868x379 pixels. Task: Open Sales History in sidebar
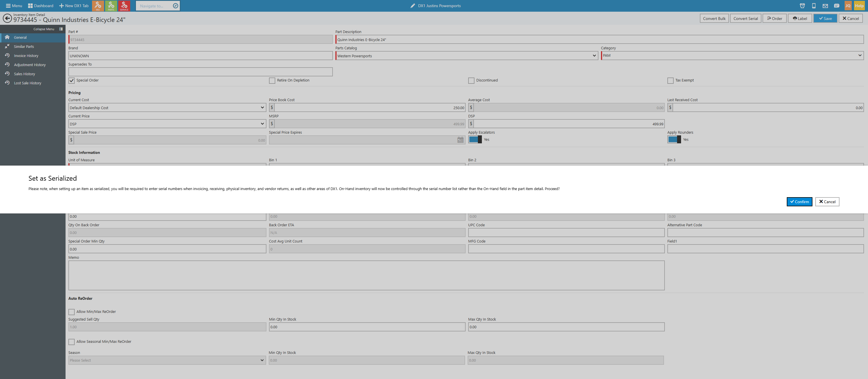[x=33, y=74]
